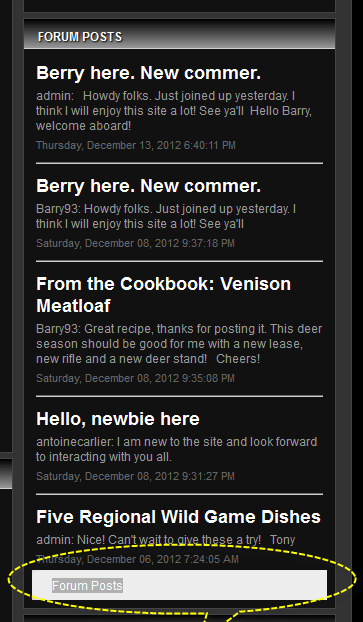Click the December 06, 2012 7:24:05 AM timestamp
The width and height of the screenshot is (363, 622).
(137, 559)
